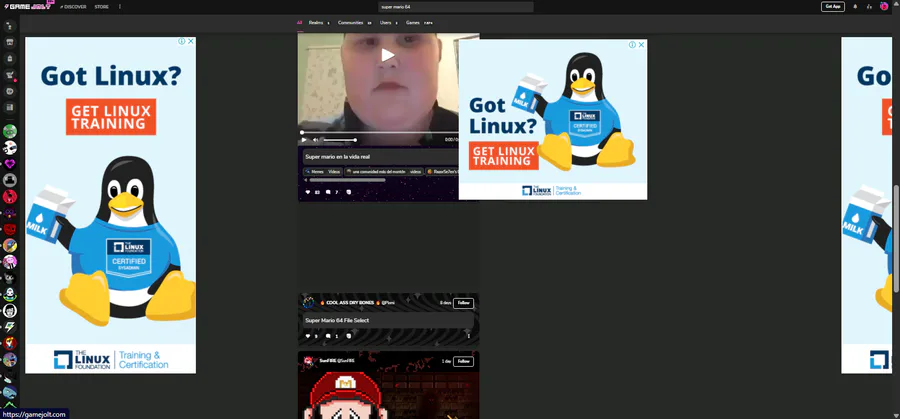
Task: Switch to the Communities search tab
Action: tap(355, 22)
